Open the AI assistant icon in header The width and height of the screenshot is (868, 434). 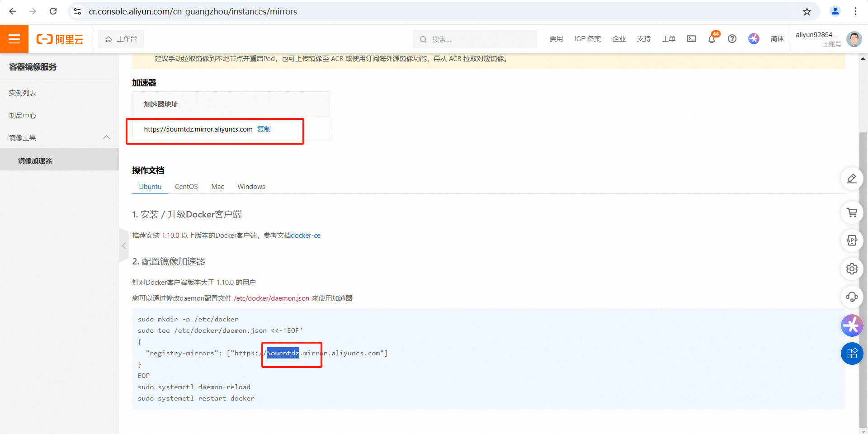point(754,39)
